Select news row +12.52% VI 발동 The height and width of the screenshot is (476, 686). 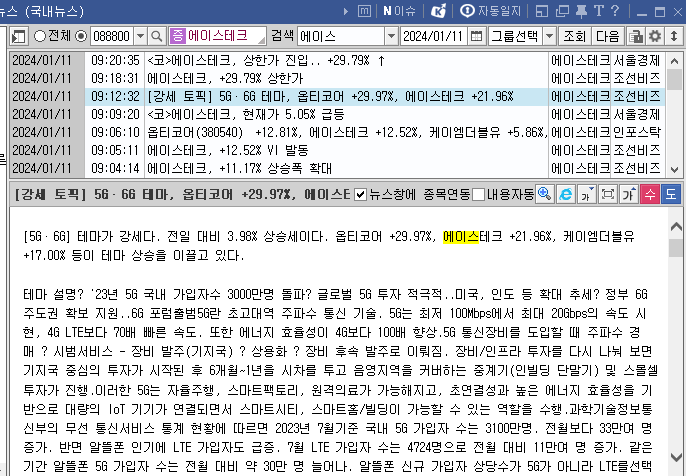[x=337, y=150]
